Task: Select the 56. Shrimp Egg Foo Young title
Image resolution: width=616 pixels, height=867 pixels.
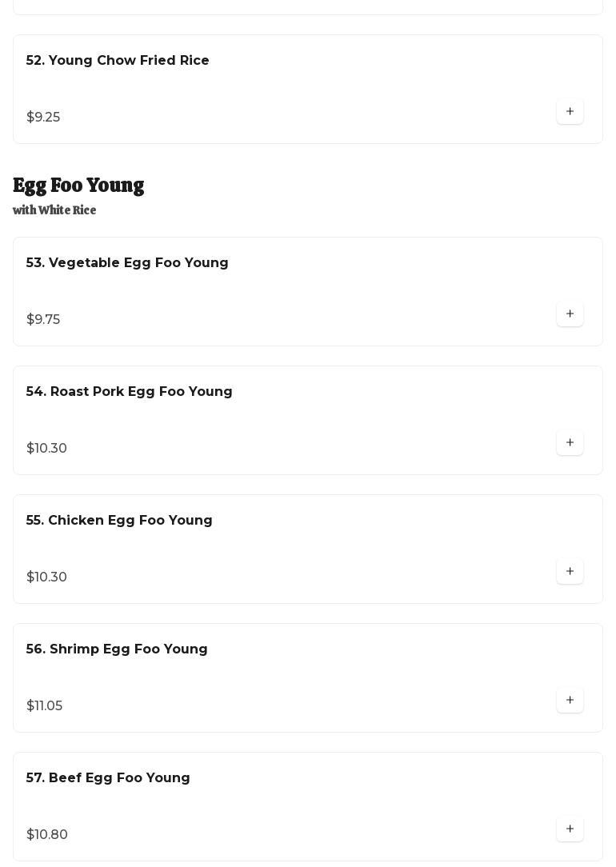Action: point(117,649)
